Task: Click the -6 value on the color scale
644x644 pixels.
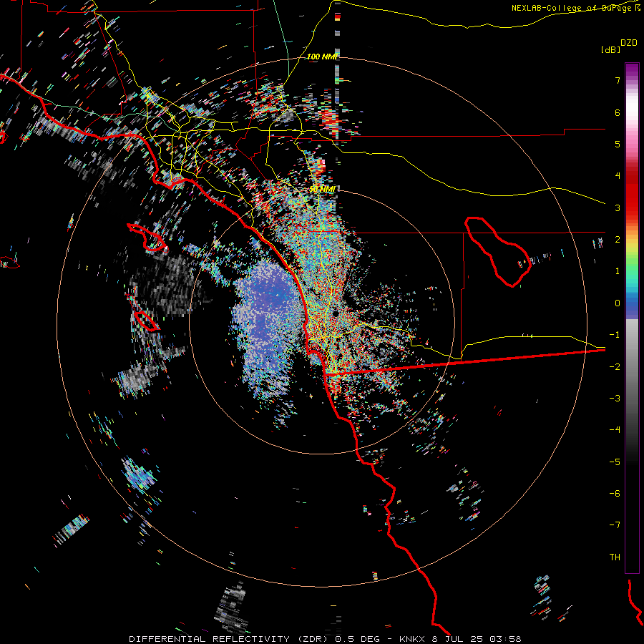Action: (x=615, y=494)
